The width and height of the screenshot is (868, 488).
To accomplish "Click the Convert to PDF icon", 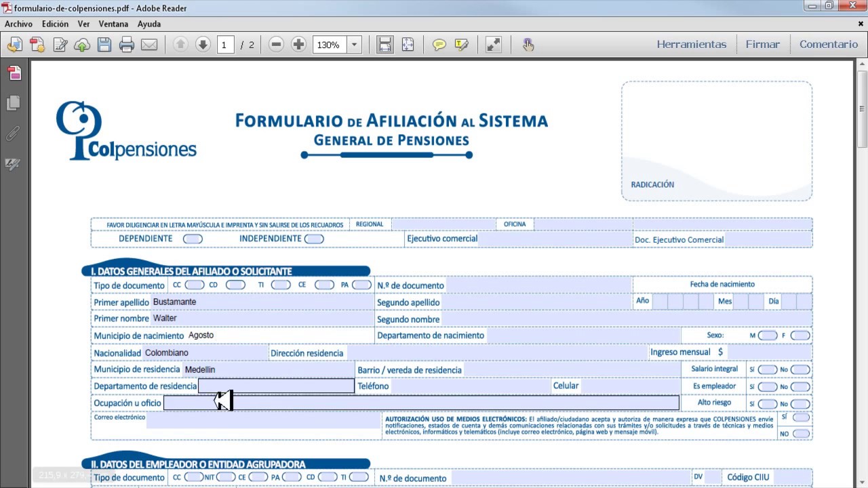I will (37, 45).
